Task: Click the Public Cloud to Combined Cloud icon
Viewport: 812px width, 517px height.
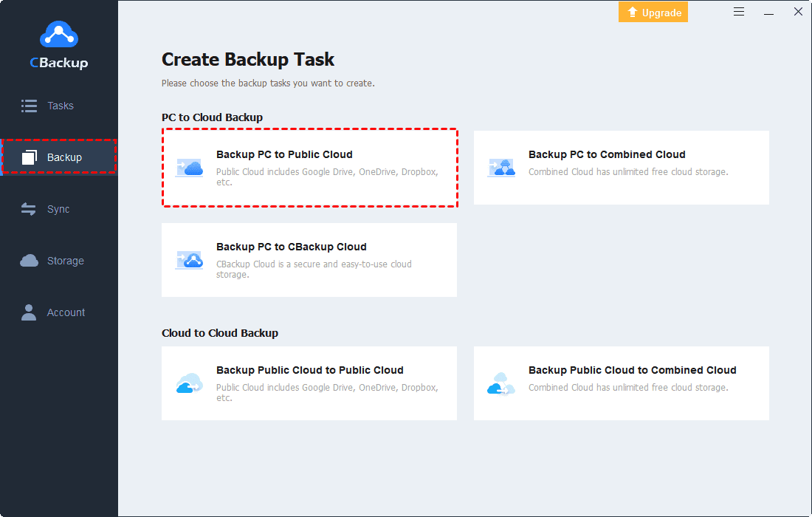Action: 502,383
